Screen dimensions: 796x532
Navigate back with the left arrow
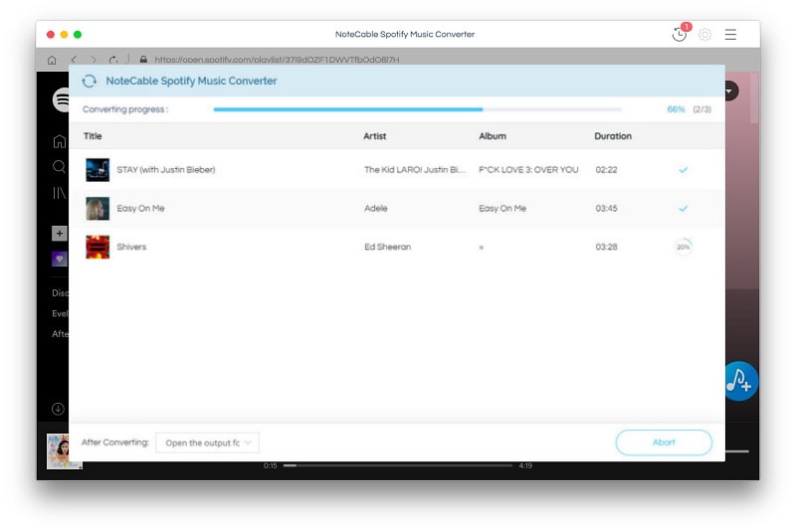coord(74,60)
